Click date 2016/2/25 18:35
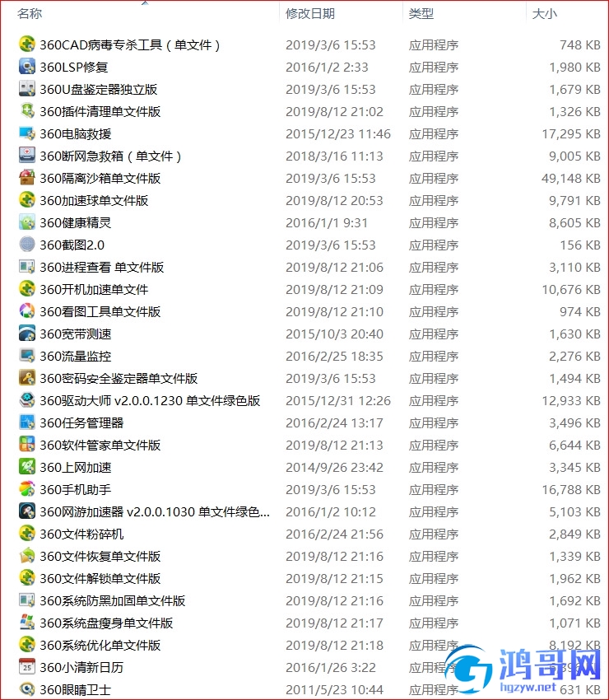The height and width of the screenshot is (700, 609). 334,357
